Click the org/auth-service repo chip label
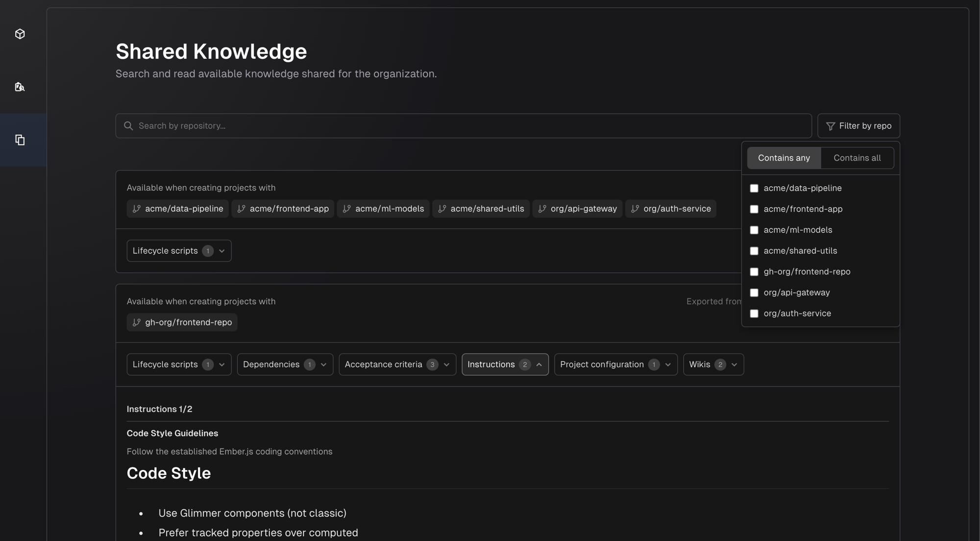The height and width of the screenshot is (541, 980). 677,209
